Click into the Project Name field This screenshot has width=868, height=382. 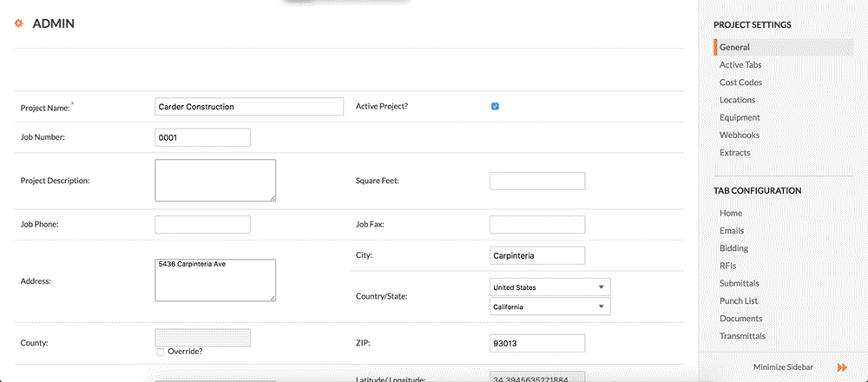248,107
